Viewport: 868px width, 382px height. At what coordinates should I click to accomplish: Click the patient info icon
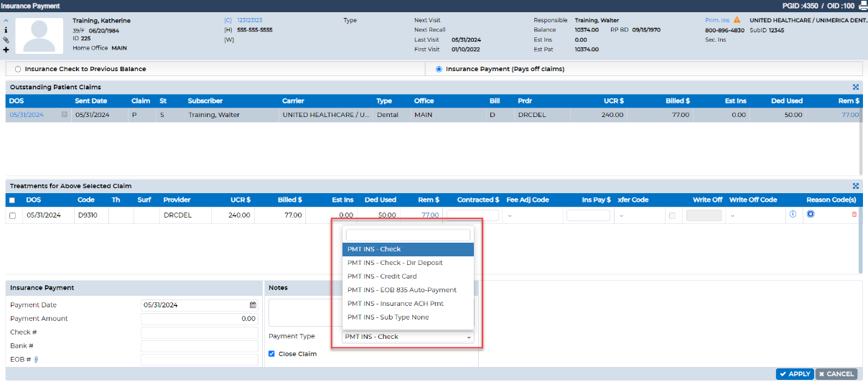[6, 31]
